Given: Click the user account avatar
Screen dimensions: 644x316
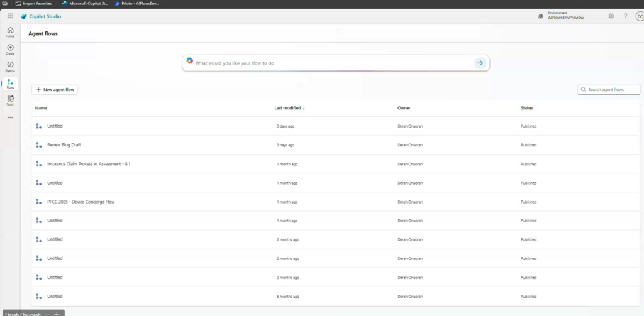Looking at the screenshot, I should [x=638, y=16].
